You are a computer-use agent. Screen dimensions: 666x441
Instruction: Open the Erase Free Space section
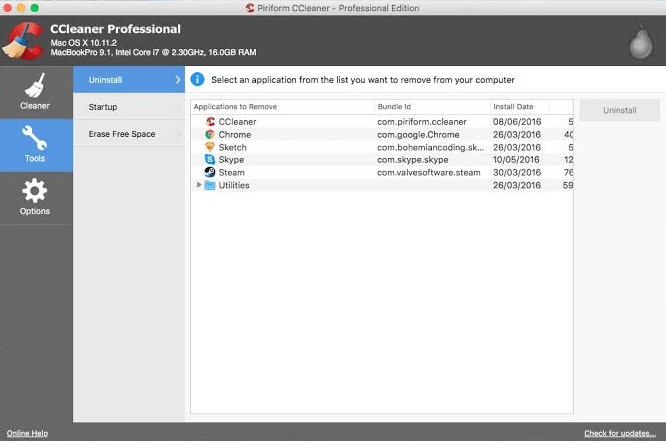[121, 134]
